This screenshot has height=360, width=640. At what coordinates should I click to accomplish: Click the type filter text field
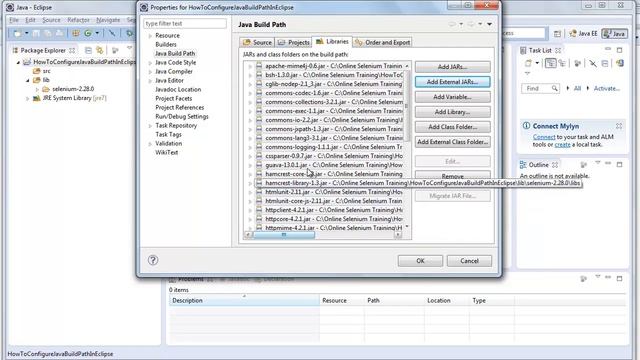[x=185, y=24]
